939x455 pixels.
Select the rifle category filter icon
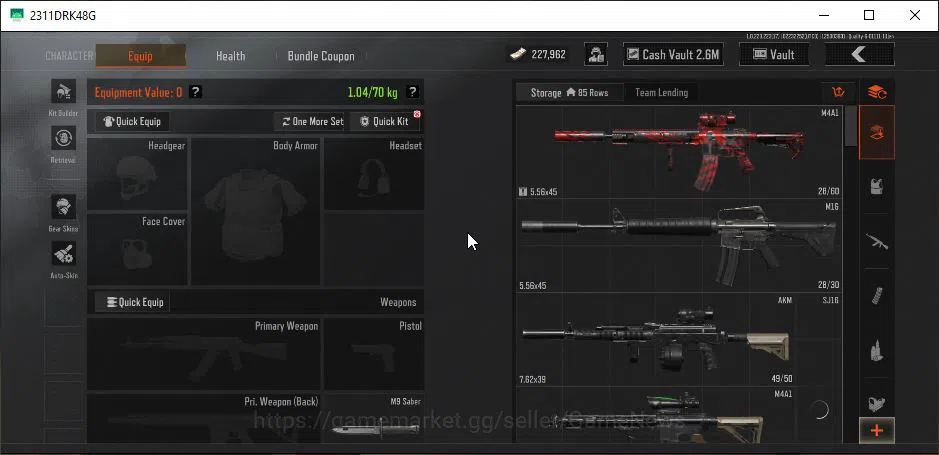pos(877,241)
